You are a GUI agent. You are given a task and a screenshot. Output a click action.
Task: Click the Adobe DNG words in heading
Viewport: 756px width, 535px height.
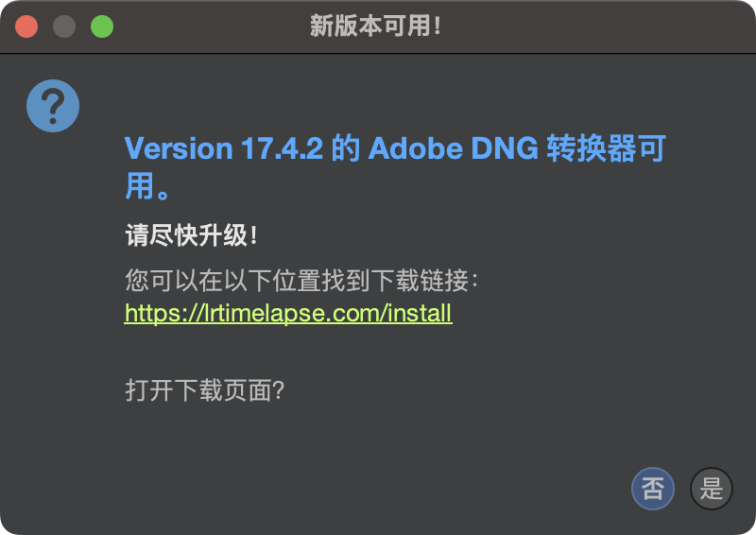click(454, 148)
